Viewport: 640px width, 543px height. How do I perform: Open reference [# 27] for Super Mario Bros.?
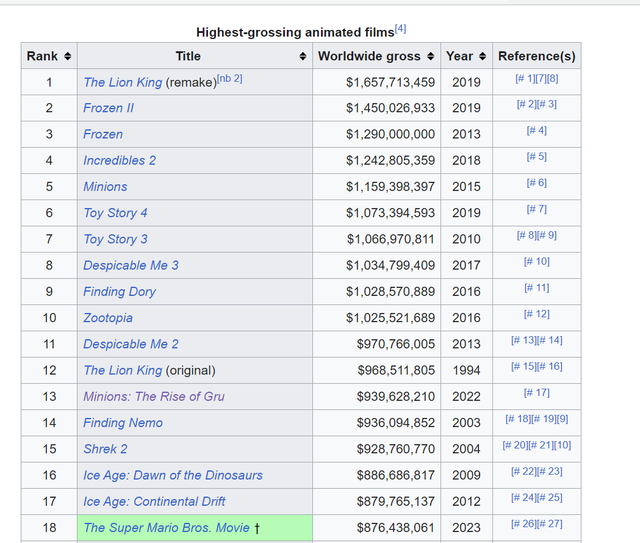click(x=549, y=523)
